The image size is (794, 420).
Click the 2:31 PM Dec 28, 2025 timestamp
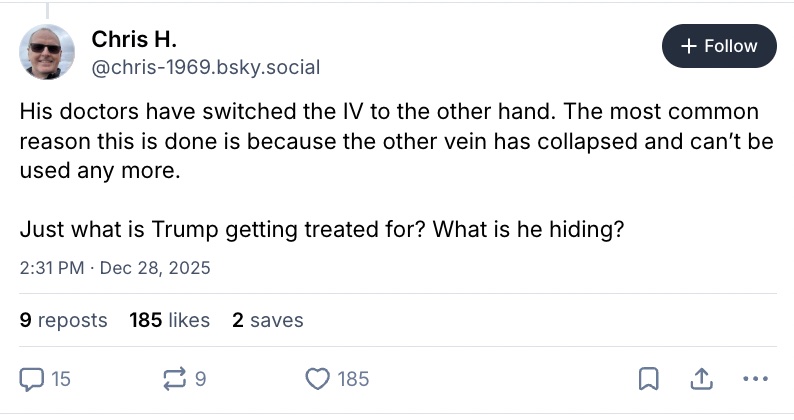click(x=115, y=268)
